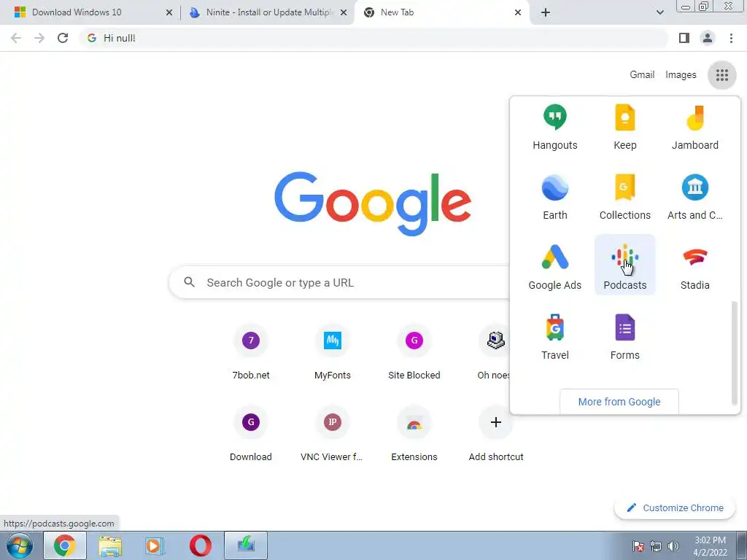The width and height of the screenshot is (747, 560).
Task: Toggle the Chrome side panel
Action: coord(684,38)
